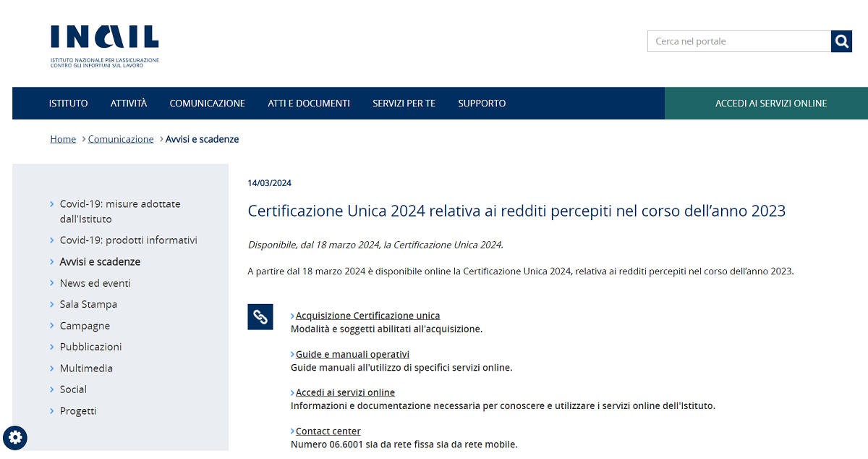Click the italic 'Disponibile, dal 18 marzo 2024' summary

[375, 245]
